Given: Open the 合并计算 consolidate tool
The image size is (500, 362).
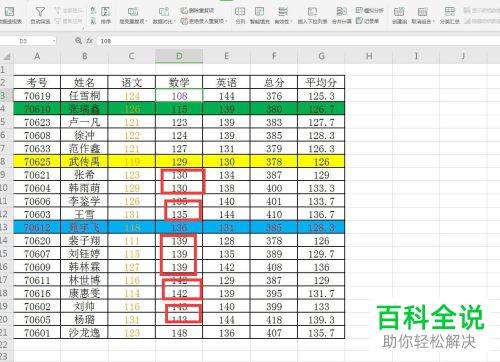Looking at the screenshot, I should [342, 16].
